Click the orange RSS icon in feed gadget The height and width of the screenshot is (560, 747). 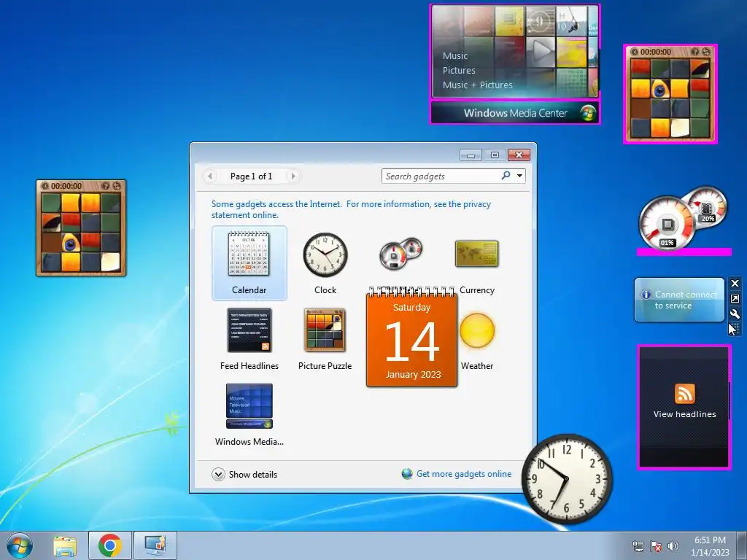tap(684, 394)
